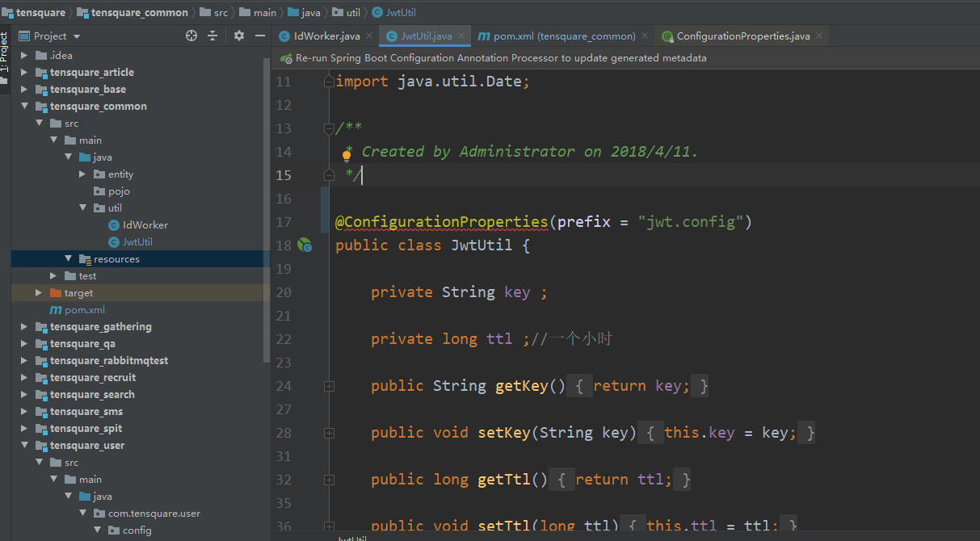Click the bookmark arrow icon on line 15 gutter

tap(328, 174)
